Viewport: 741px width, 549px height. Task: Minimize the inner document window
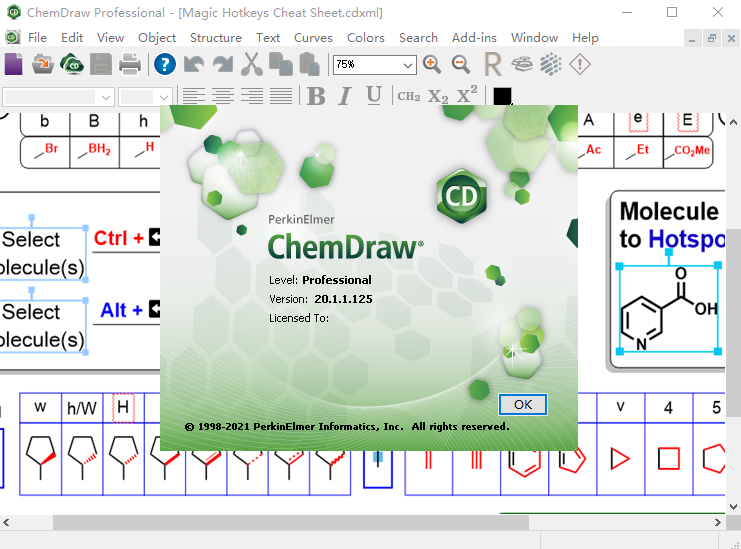click(692, 38)
